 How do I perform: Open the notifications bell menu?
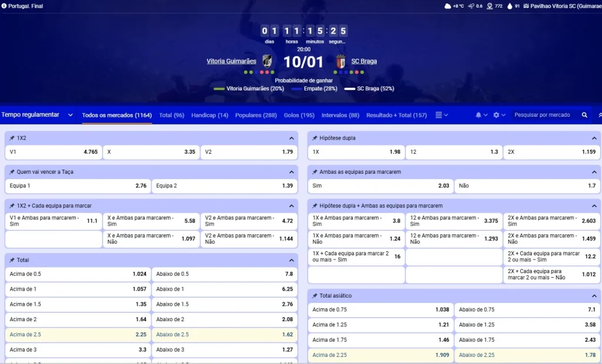(481, 115)
